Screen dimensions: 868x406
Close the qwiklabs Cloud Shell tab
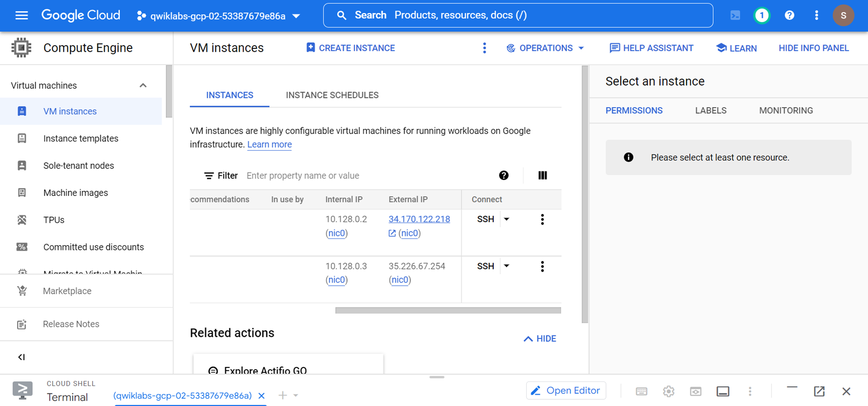point(261,396)
